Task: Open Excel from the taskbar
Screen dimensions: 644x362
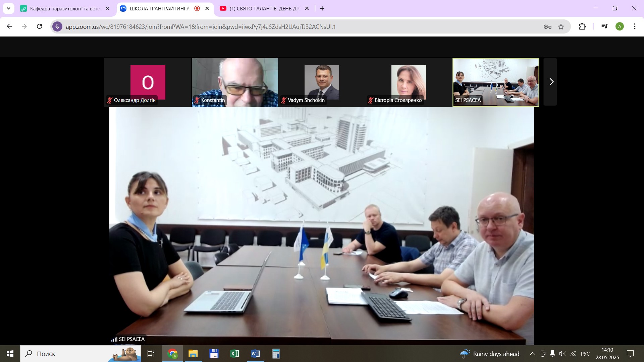Action: [234, 354]
